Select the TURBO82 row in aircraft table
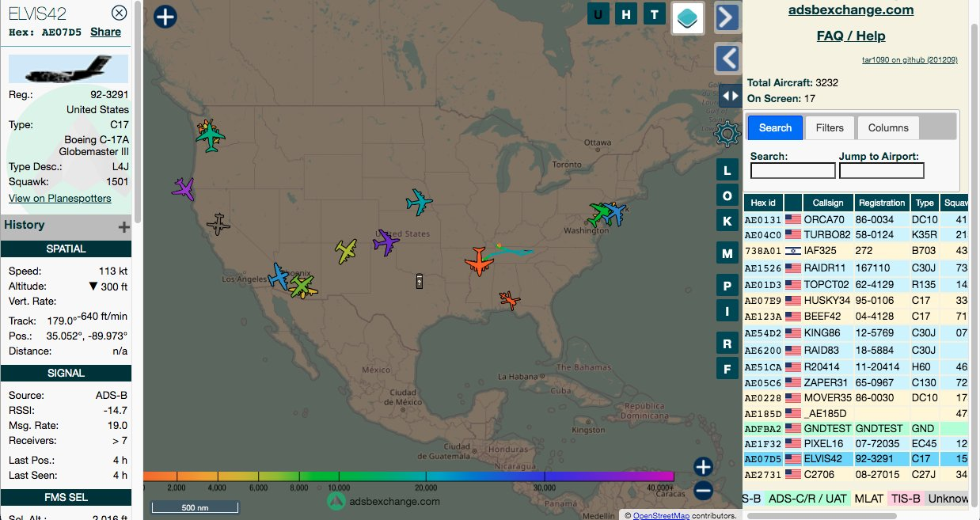The image size is (980, 520). (x=856, y=235)
